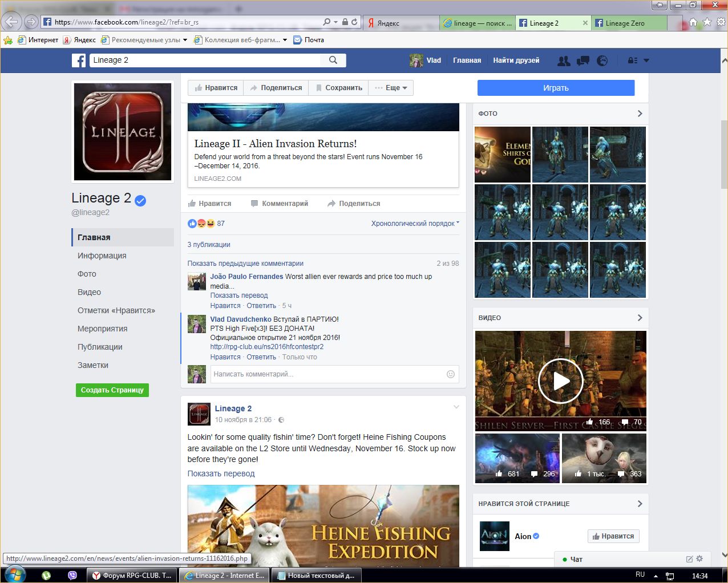The width and height of the screenshot is (728, 583).
Task: Click browser back arrow button
Action: (x=12, y=22)
